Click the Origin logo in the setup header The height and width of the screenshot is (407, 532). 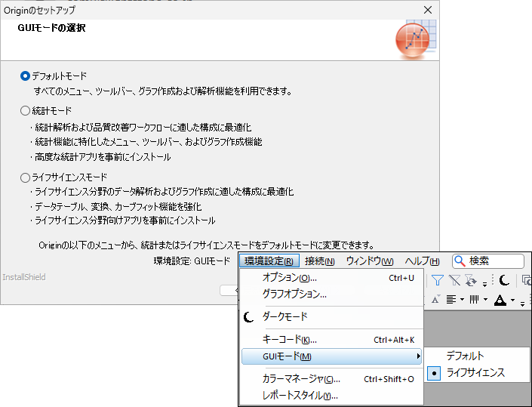pos(416,40)
